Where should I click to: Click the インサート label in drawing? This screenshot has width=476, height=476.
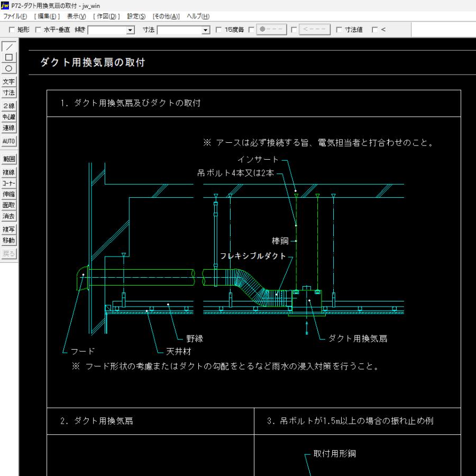click(258, 159)
